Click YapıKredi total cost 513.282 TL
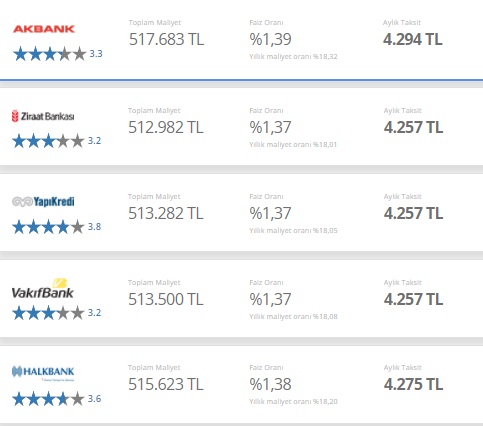Image resolution: width=483 pixels, height=426 pixels. click(x=166, y=213)
